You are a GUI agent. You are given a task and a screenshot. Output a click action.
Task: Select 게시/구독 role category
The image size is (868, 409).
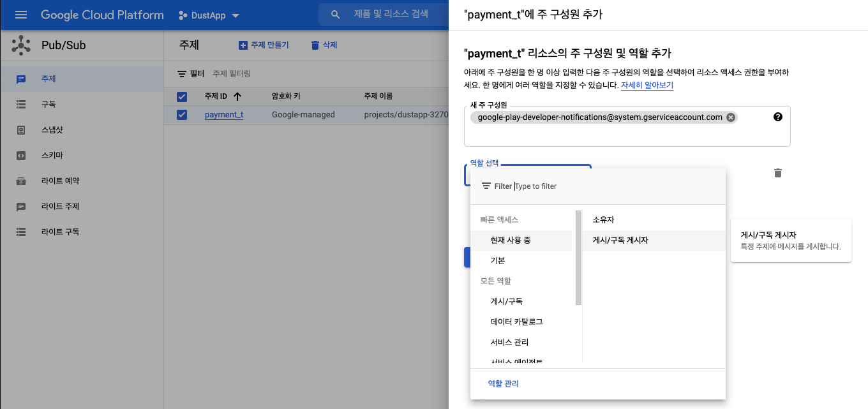click(x=521, y=301)
